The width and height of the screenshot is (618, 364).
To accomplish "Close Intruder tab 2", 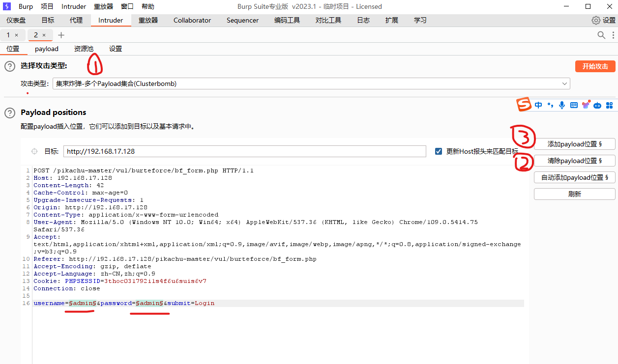I will click(x=44, y=35).
